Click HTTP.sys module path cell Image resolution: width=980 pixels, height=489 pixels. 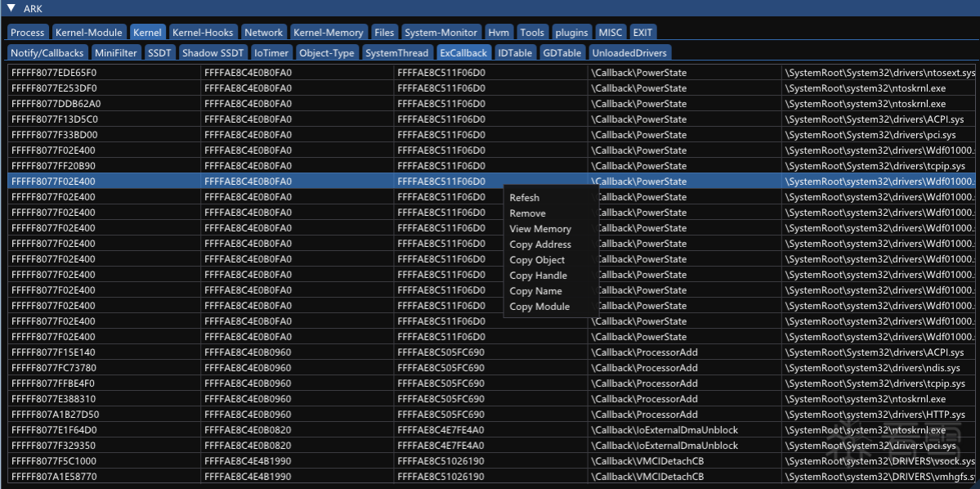(x=878, y=415)
